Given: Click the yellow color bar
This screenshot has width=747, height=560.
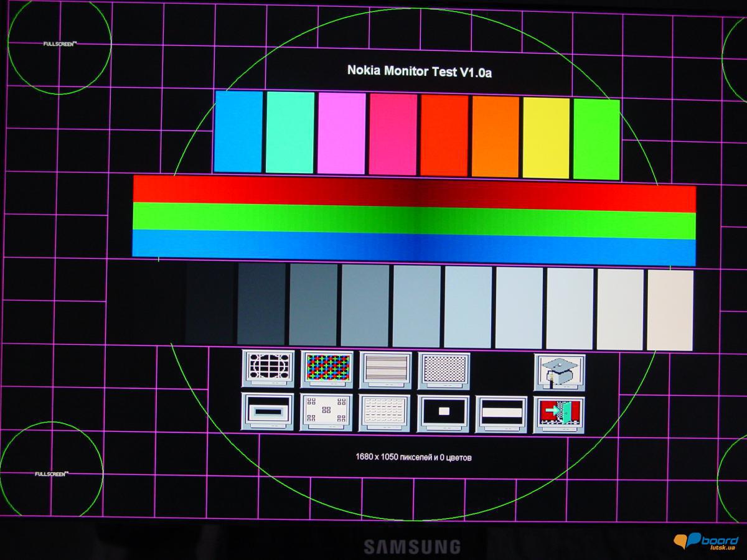Looking at the screenshot, I should point(546,138).
